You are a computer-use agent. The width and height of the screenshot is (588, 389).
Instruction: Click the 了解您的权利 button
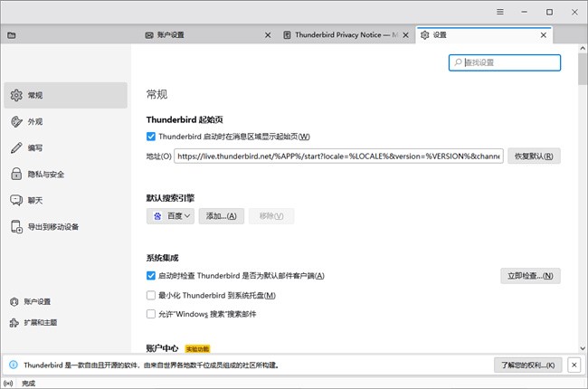click(529, 365)
